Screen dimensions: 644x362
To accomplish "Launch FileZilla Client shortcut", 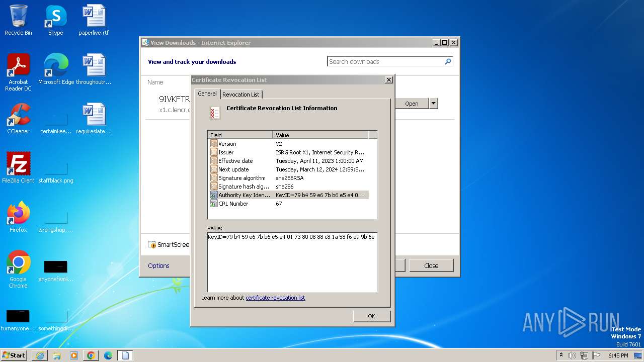I will click(x=18, y=167).
